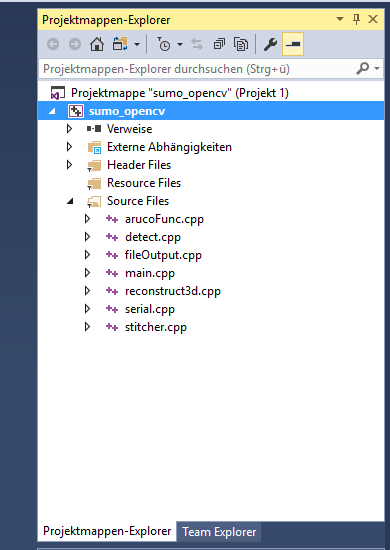This screenshot has height=550, width=390.
Task: Collapse all items in the tree
Action: pyautogui.click(x=219, y=44)
